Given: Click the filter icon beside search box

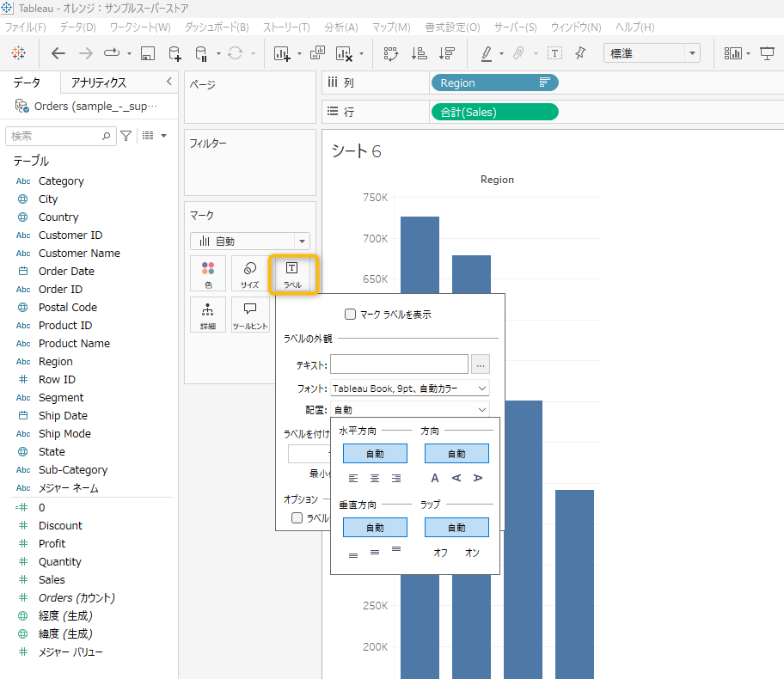Looking at the screenshot, I should (x=126, y=136).
